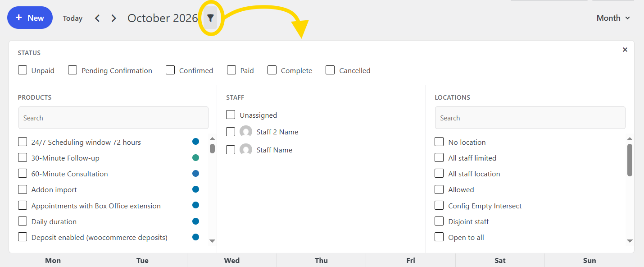Viewport: 644px width, 267px height.
Task: Go to the previous month
Action: click(97, 18)
